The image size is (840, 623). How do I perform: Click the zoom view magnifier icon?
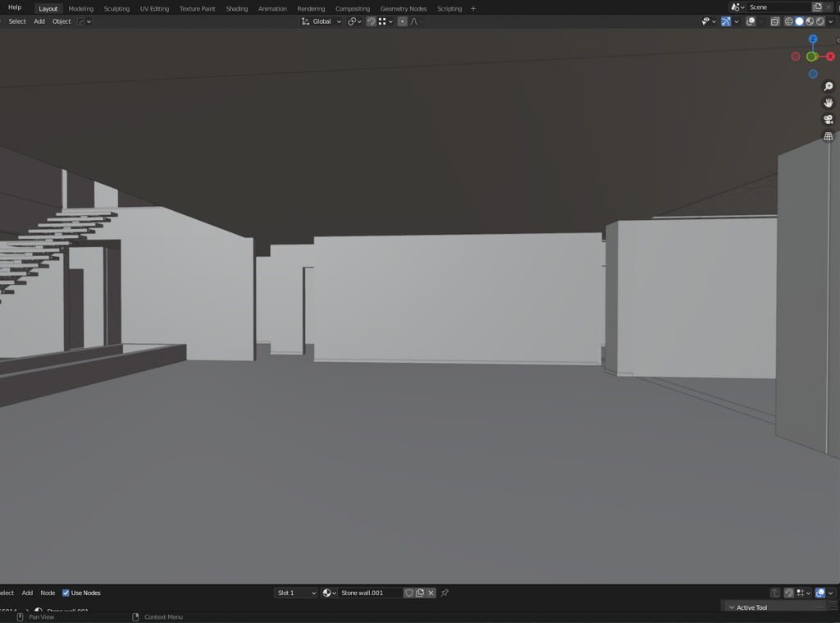(828, 87)
